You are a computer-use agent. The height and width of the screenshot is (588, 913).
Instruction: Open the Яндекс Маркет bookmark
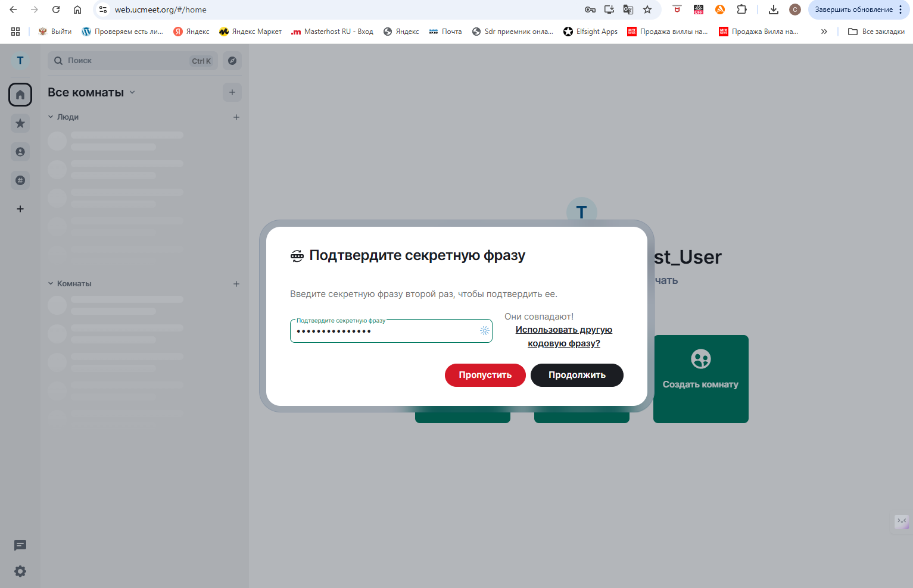pyautogui.click(x=250, y=31)
